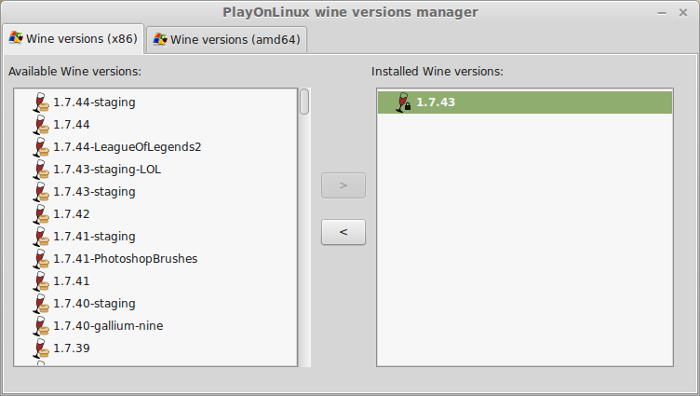Image resolution: width=700 pixels, height=396 pixels.
Task: Click the icon beside 1.7.44-LeagueOfLegends2
Action: (x=41, y=147)
